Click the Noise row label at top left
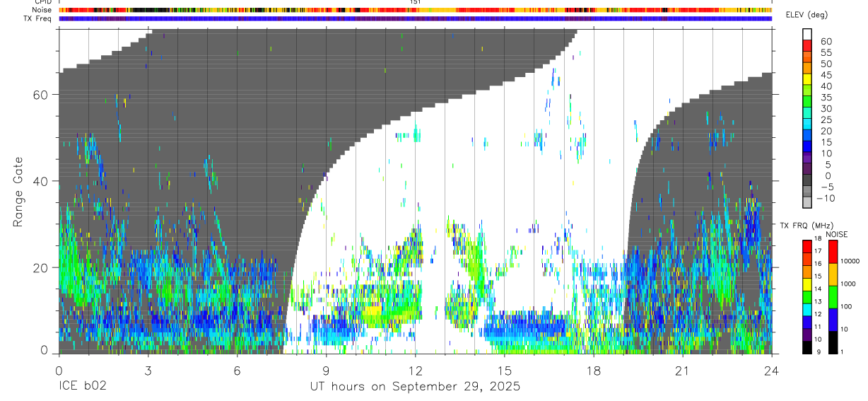The image size is (868, 401). pos(41,10)
